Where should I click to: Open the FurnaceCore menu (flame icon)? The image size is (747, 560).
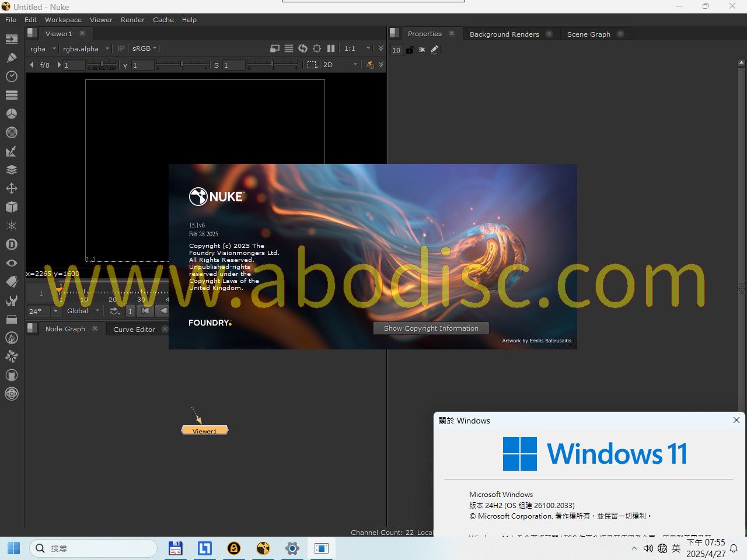click(x=12, y=338)
